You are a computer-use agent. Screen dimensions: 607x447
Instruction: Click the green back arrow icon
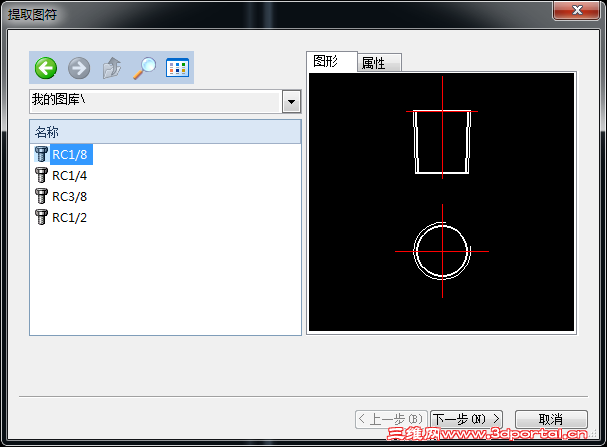coord(46,68)
